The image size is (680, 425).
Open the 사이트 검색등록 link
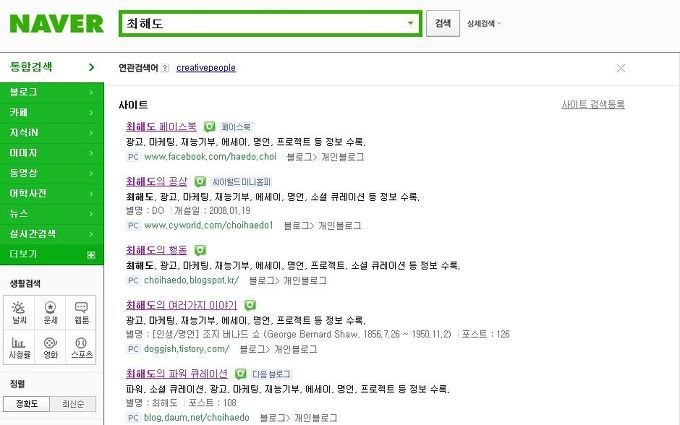(x=593, y=104)
